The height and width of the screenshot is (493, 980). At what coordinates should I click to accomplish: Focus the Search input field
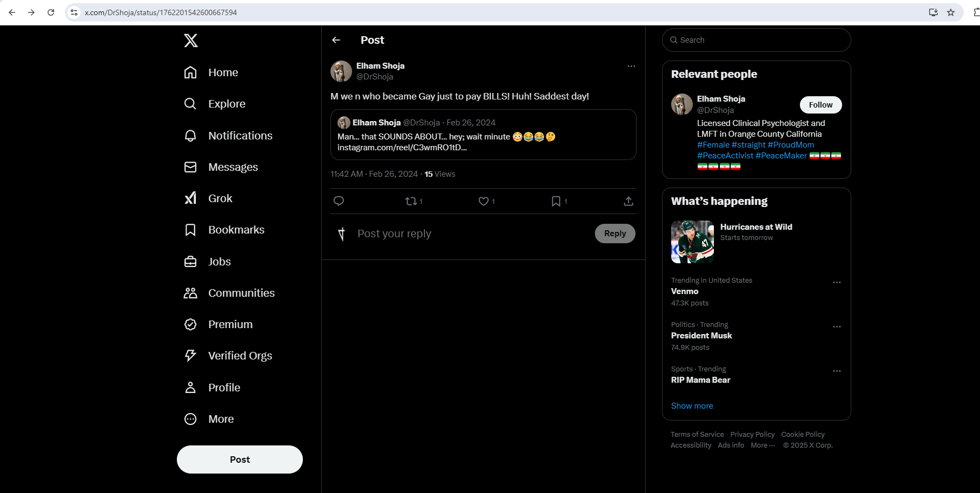click(x=756, y=40)
